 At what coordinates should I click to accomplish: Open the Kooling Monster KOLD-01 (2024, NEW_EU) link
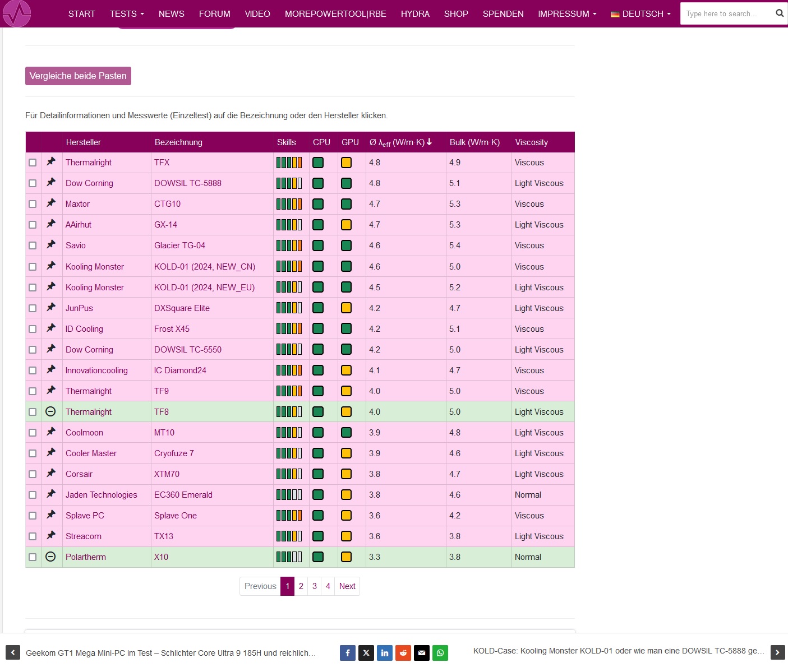coord(205,288)
